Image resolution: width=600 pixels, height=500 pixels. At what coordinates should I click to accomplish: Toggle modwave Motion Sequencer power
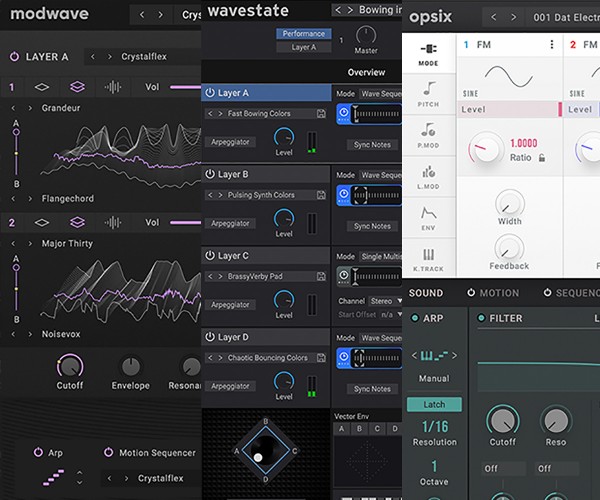click(x=109, y=452)
